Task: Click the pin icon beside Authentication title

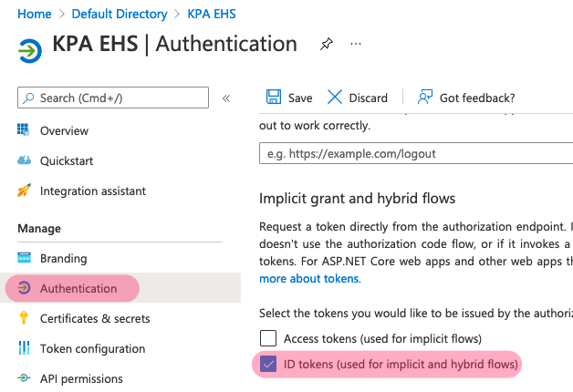Action: pyautogui.click(x=327, y=44)
